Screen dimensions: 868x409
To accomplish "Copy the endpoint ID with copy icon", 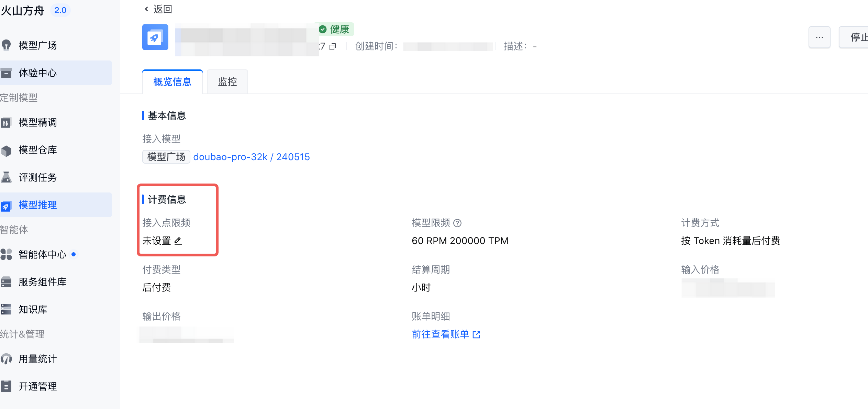I will 333,46.
